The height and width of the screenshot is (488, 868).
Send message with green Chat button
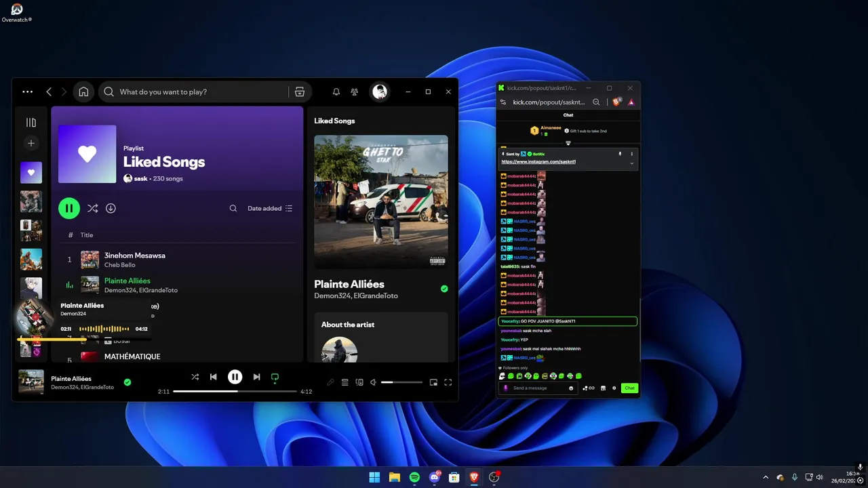click(629, 388)
